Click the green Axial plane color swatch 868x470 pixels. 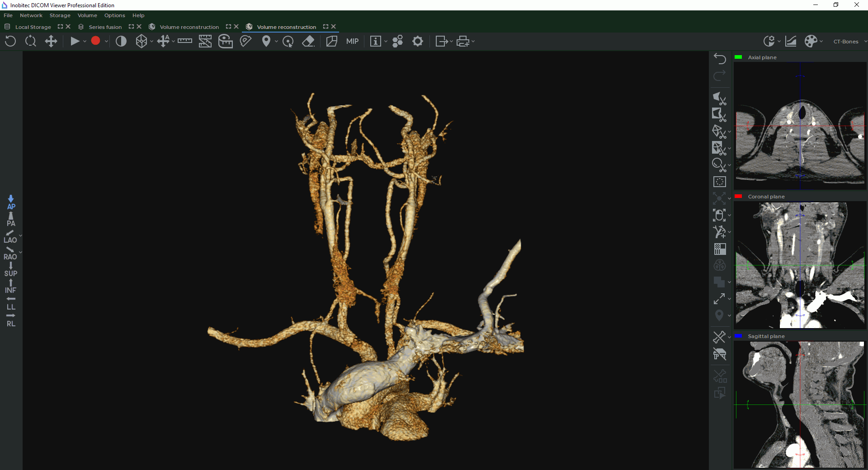(x=738, y=57)
